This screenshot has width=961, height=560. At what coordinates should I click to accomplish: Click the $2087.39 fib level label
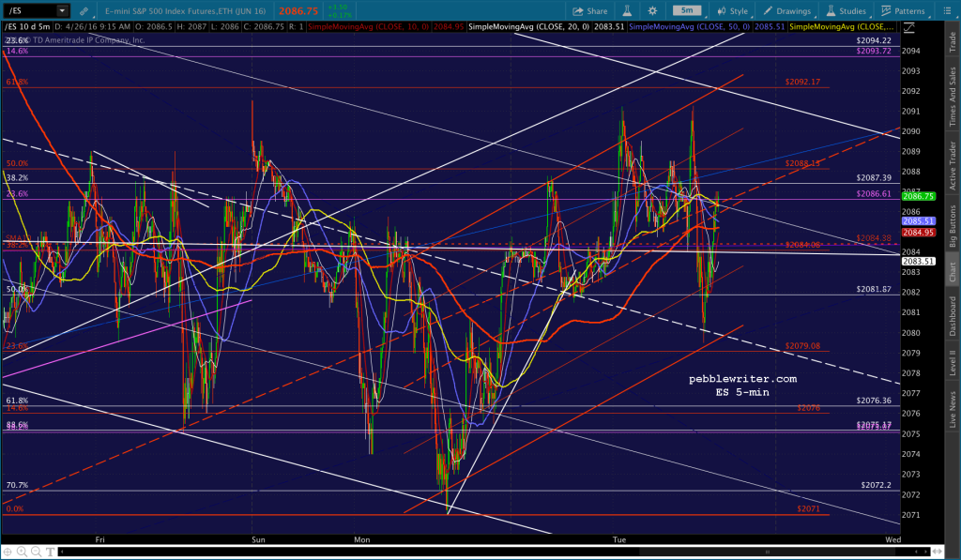pos(874,177)
